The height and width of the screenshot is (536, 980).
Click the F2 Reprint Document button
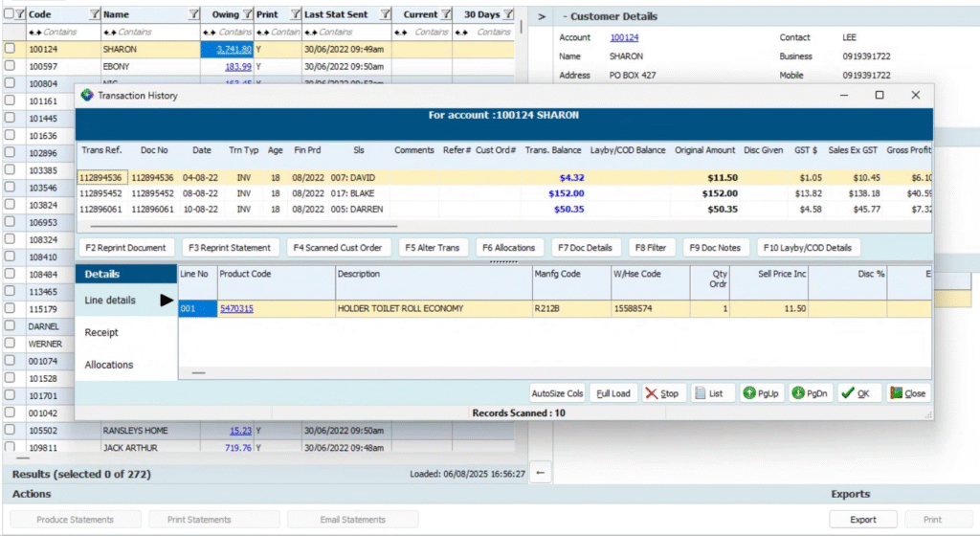click(x=125, y=247)
